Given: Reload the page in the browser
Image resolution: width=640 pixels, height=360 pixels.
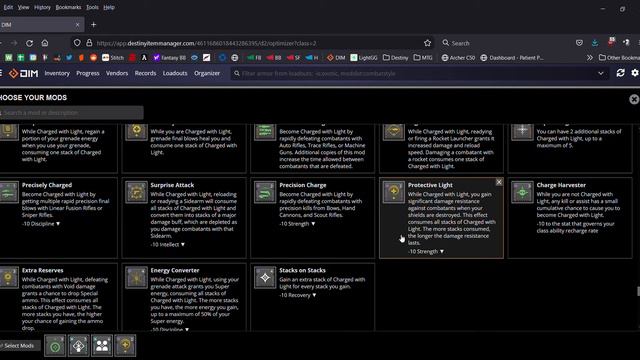Looking at the screenshot, I should click(29, 43).
